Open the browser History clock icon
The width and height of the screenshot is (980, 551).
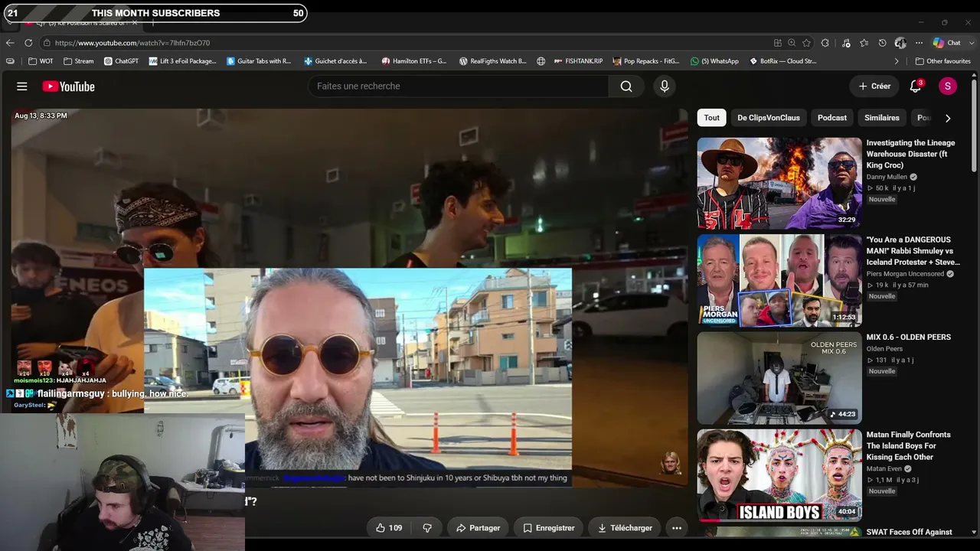[x=883, y=43]
